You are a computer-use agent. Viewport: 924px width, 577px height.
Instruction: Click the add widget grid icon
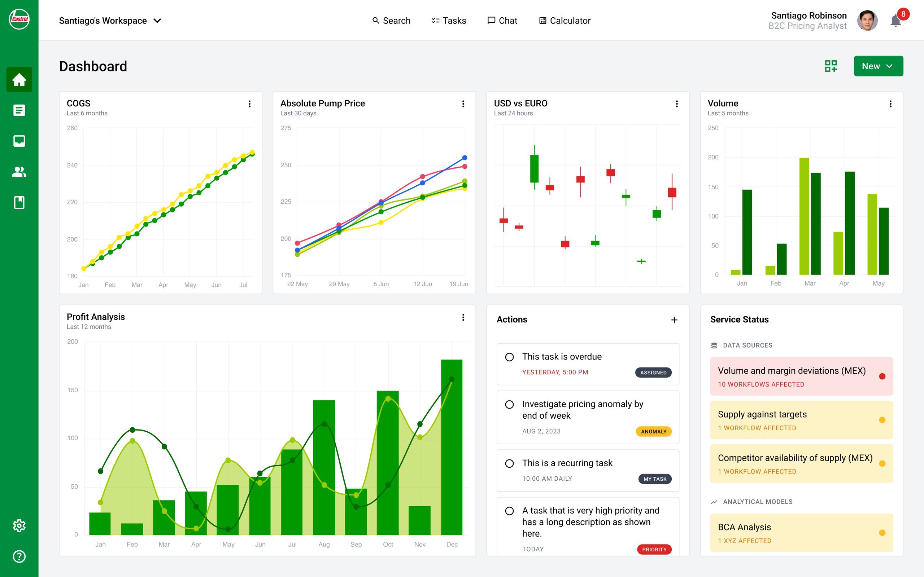(x=831, y=66)
